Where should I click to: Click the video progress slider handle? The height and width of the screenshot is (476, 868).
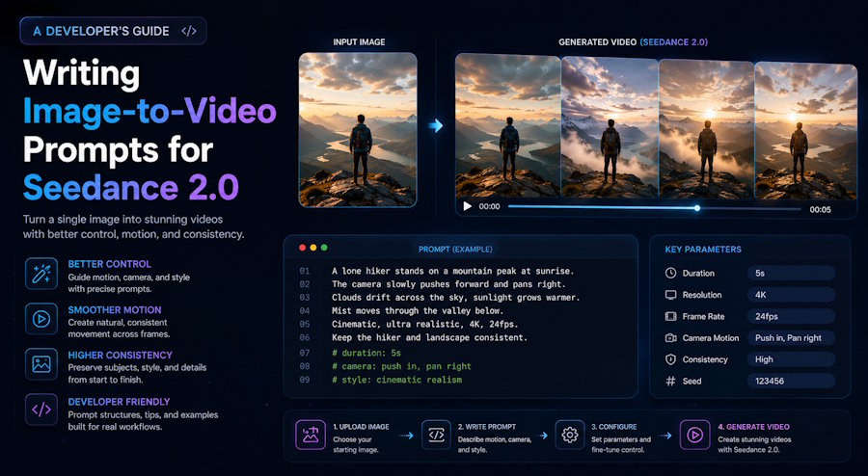coord(697,208)
